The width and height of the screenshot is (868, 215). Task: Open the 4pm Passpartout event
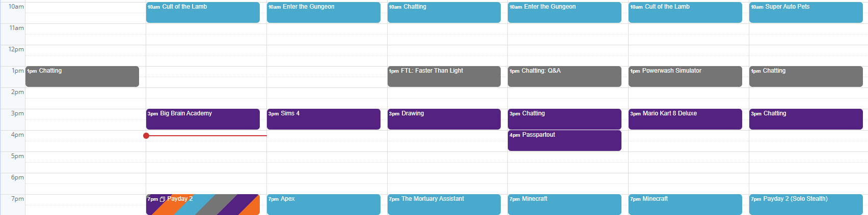pos(564,140)
